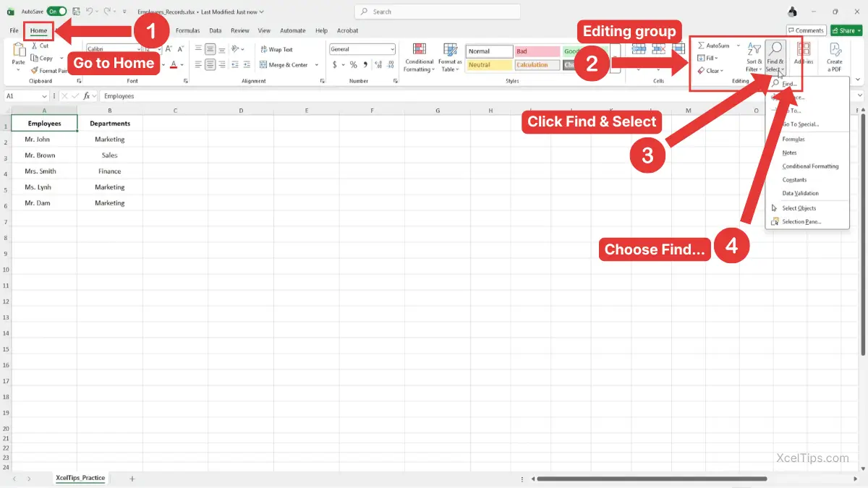Click the Undo arrow icon
The height and width of the screenshot is (488, 868).
(x=90, y=12)
